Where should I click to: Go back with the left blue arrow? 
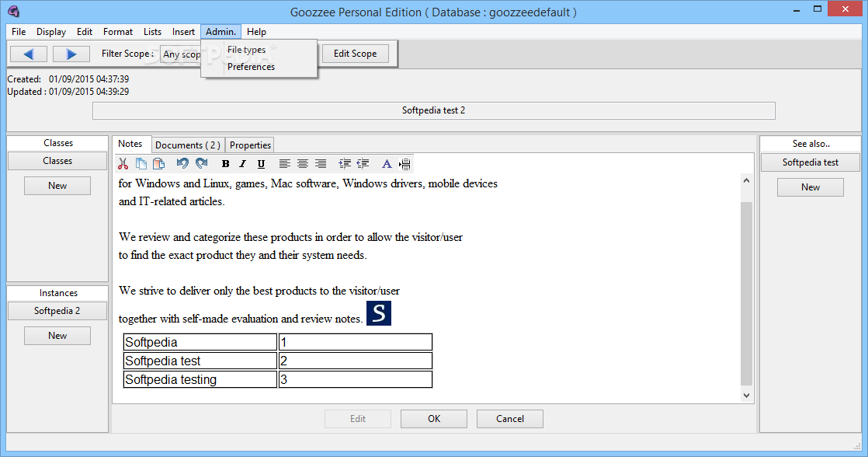pyautogui.click(x=28, y=54)
